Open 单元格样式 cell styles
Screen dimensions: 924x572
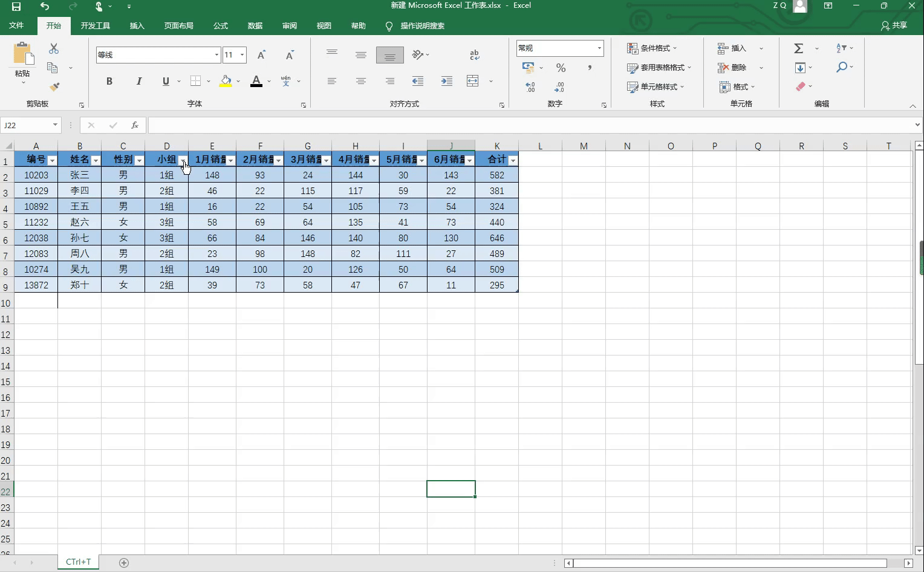coord(656,87)
